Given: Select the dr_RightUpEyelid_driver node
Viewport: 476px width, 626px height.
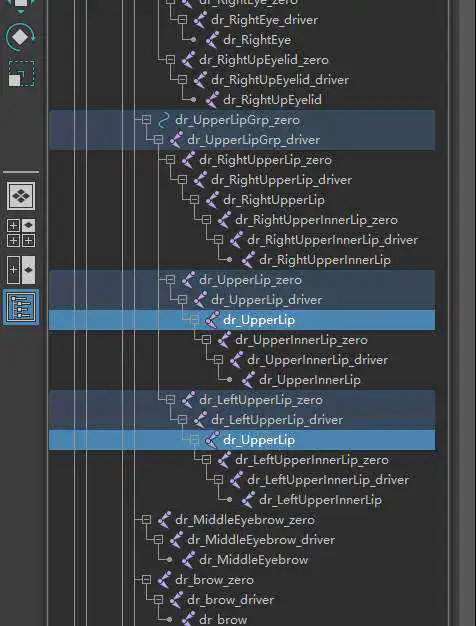Looking at the screenshot, I should pos(280,80).
